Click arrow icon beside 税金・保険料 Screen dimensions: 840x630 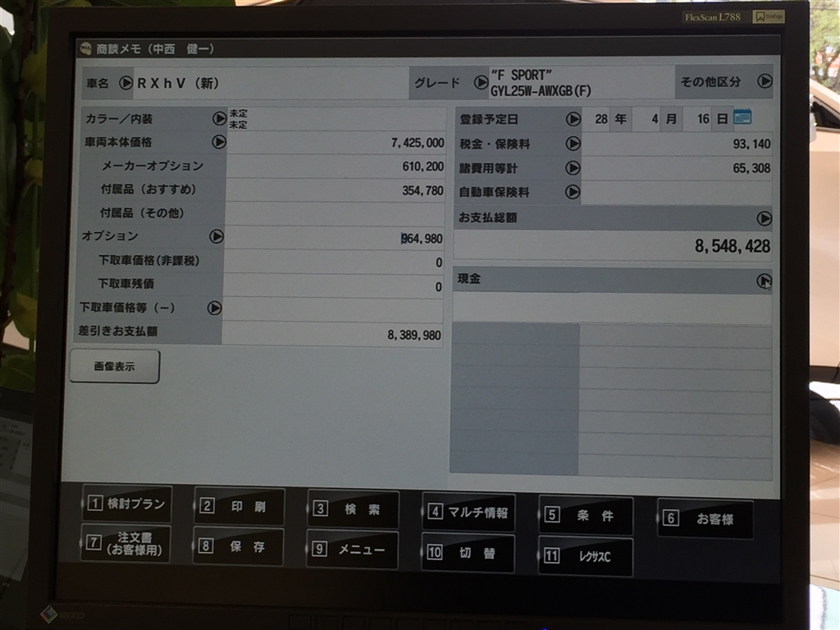[x=573, y=144]
